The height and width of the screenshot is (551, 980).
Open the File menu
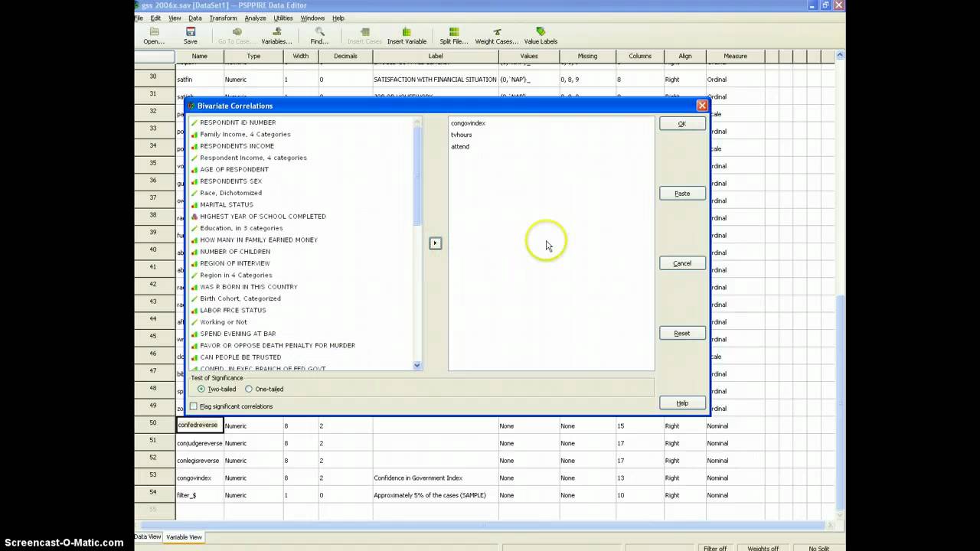139,18
